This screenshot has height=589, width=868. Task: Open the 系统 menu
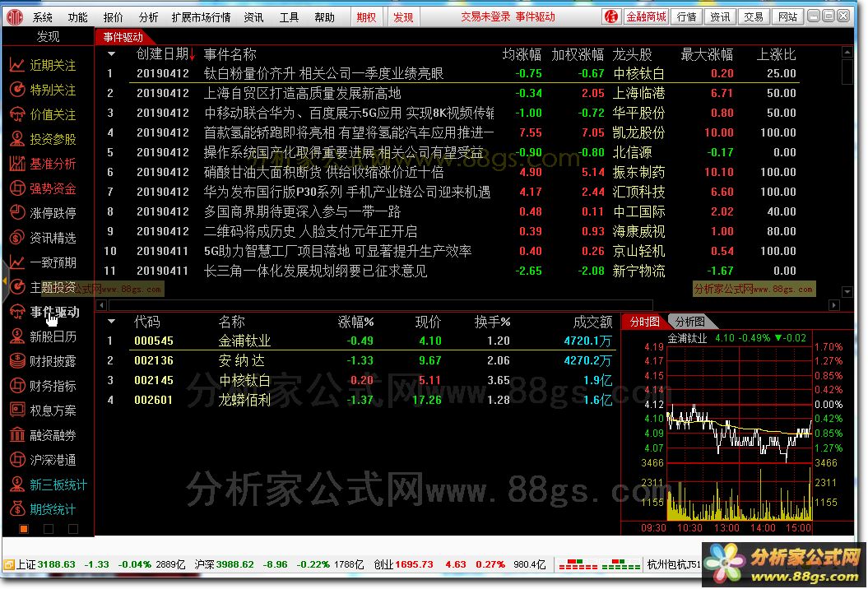(x=42, y=18)
